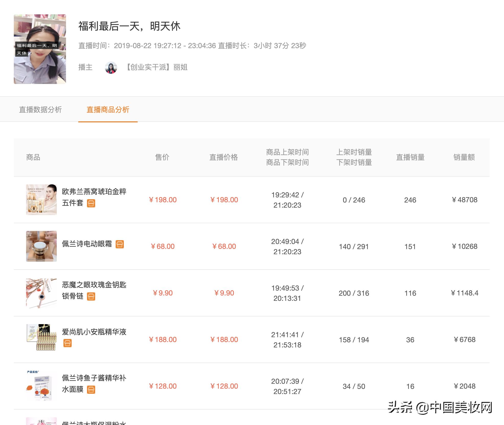Click the 19:29:42 / 21:20:23 time cell
The image size is (504, 425).
point(287,200)
